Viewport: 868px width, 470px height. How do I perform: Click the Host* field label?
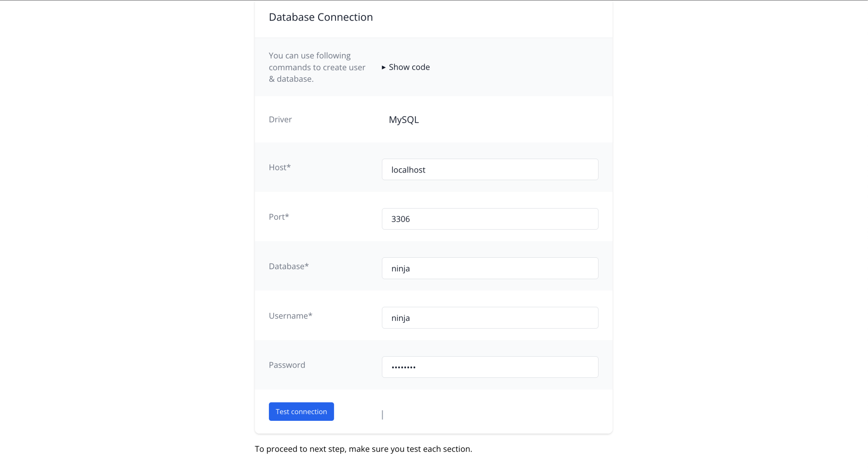[280, 167]
